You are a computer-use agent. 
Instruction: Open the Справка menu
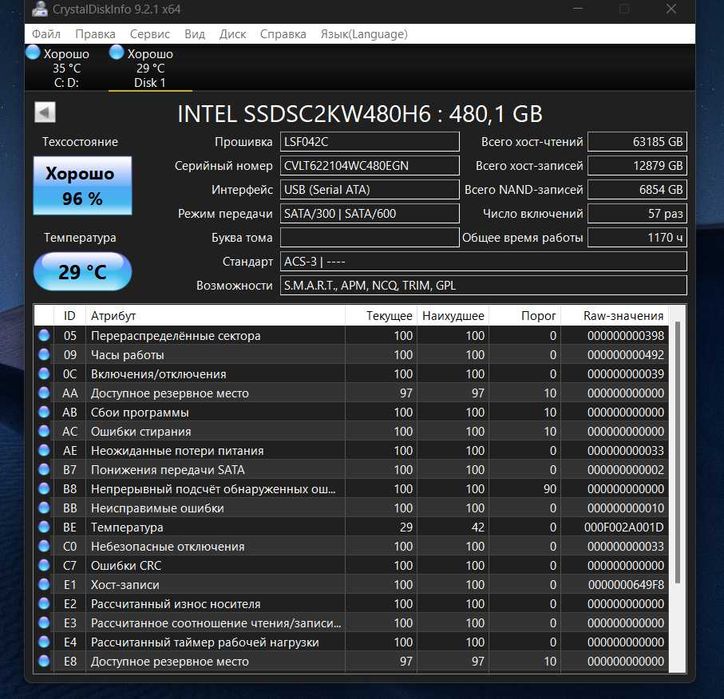click(x=283, y=34)
